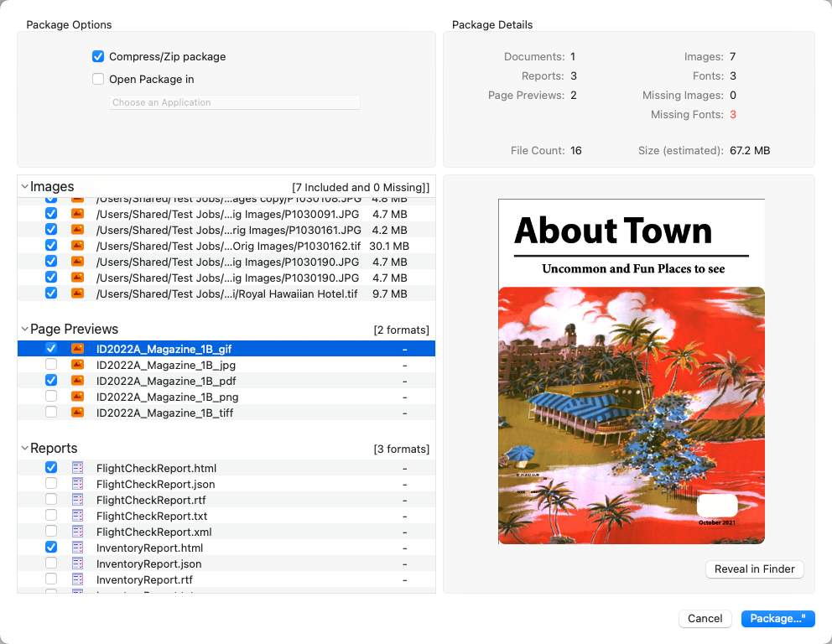This screenshot has width=832, height=644.
Task: Tick the ID2022A_Magazine_1B_png preview checkbox
Action: pos(51,396)
